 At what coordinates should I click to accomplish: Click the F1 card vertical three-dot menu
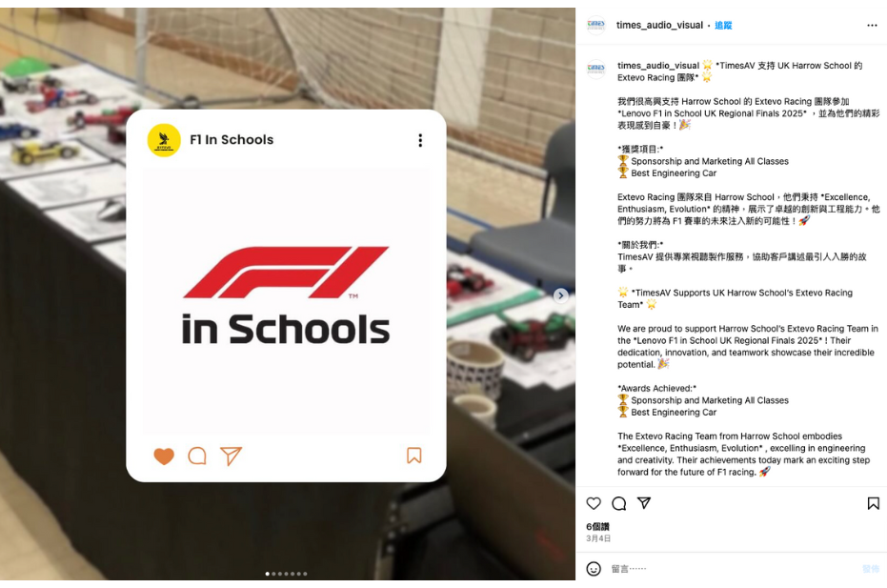click(x=420, y=140)
